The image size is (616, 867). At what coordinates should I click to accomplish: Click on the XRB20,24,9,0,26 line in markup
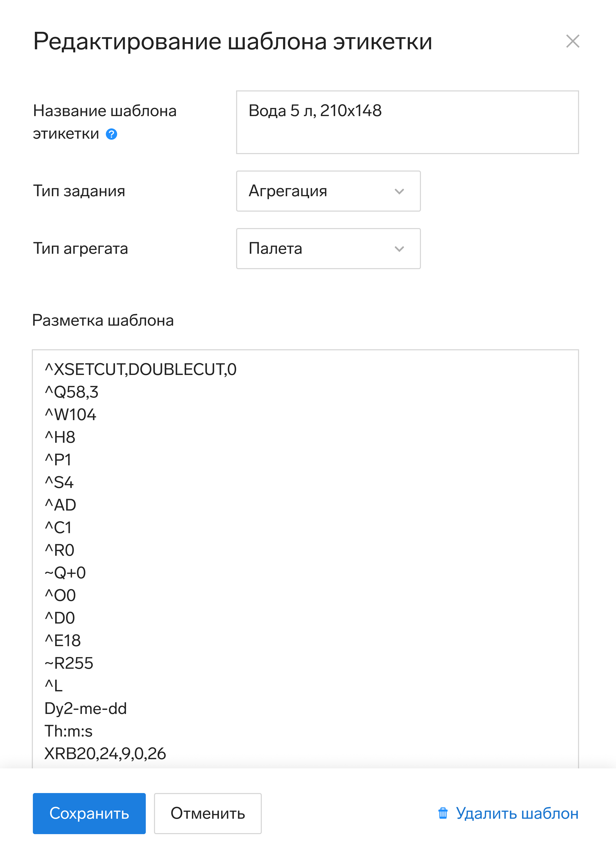(105, 753)
